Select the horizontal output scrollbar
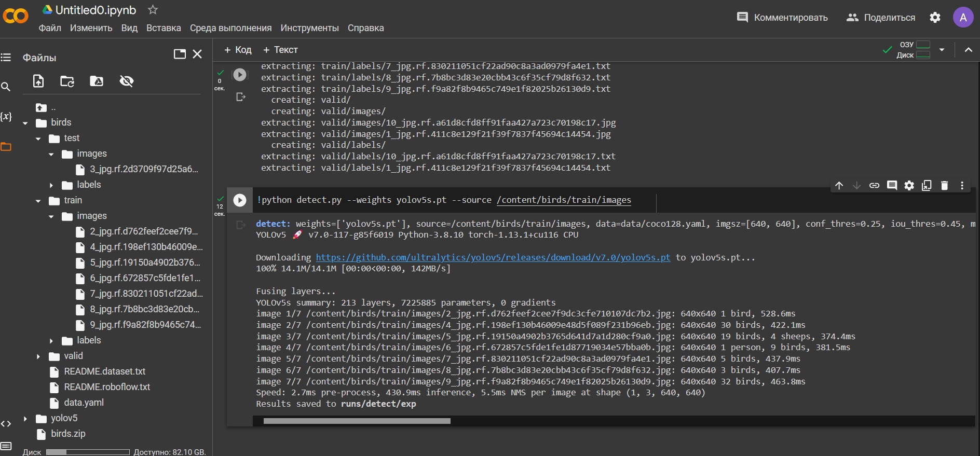The height and width of the screenshot is (456, 980). [x=357, y=421]
